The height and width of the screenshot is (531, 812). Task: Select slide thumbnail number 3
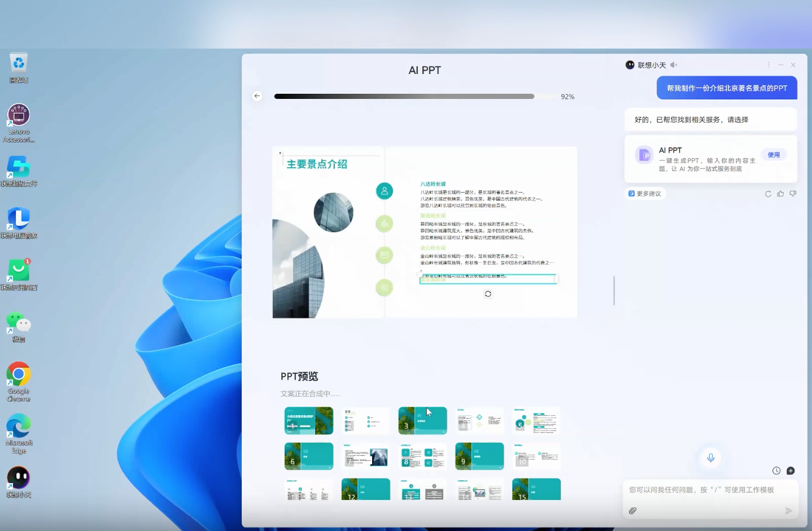(422, 421)
